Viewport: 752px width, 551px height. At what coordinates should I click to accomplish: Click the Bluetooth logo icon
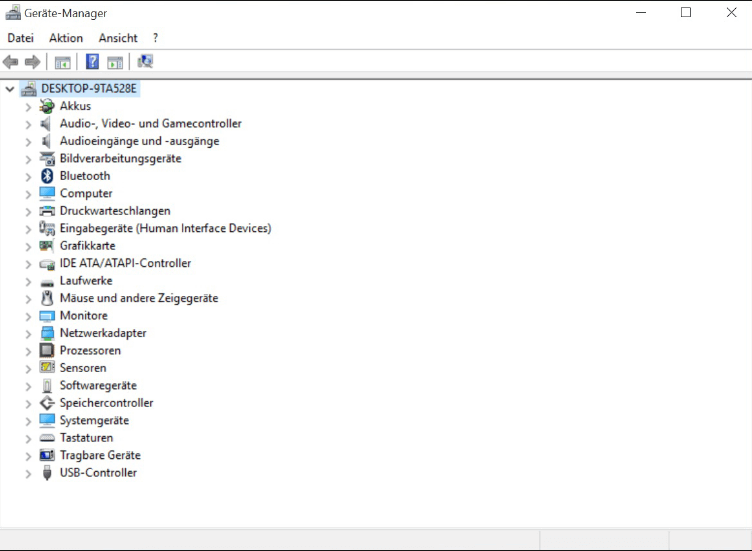coord(47,176)
